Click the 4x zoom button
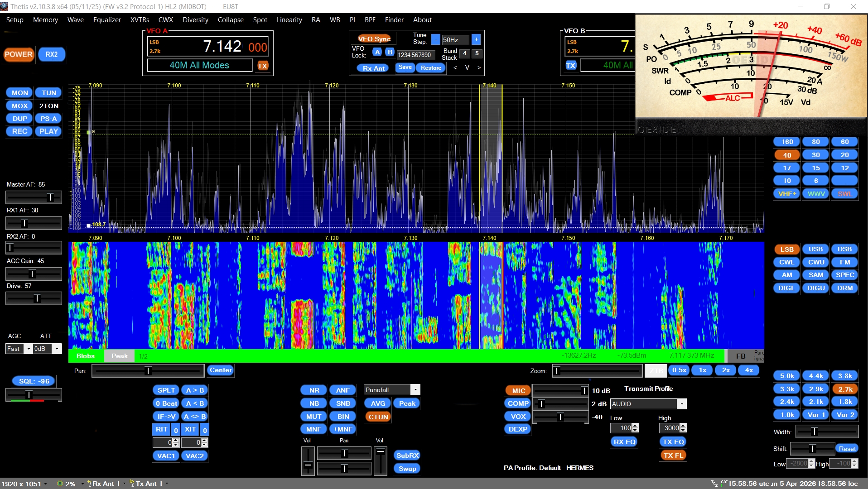 749,370
